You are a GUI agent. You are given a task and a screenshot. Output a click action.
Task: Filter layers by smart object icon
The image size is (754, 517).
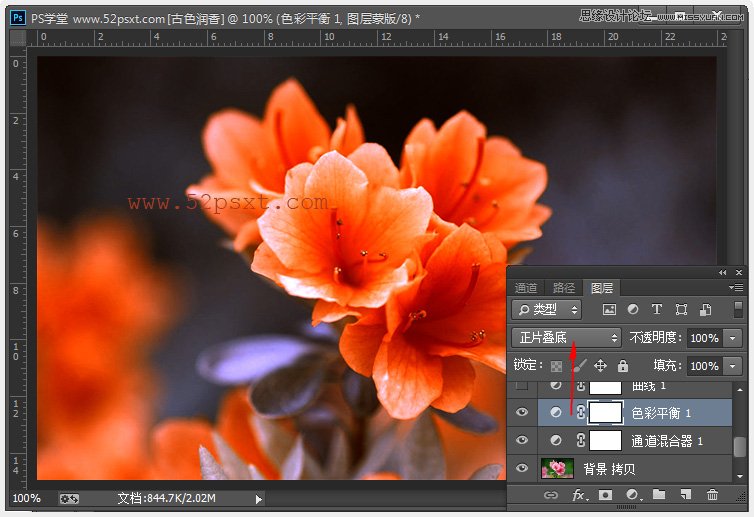[705, 310]
